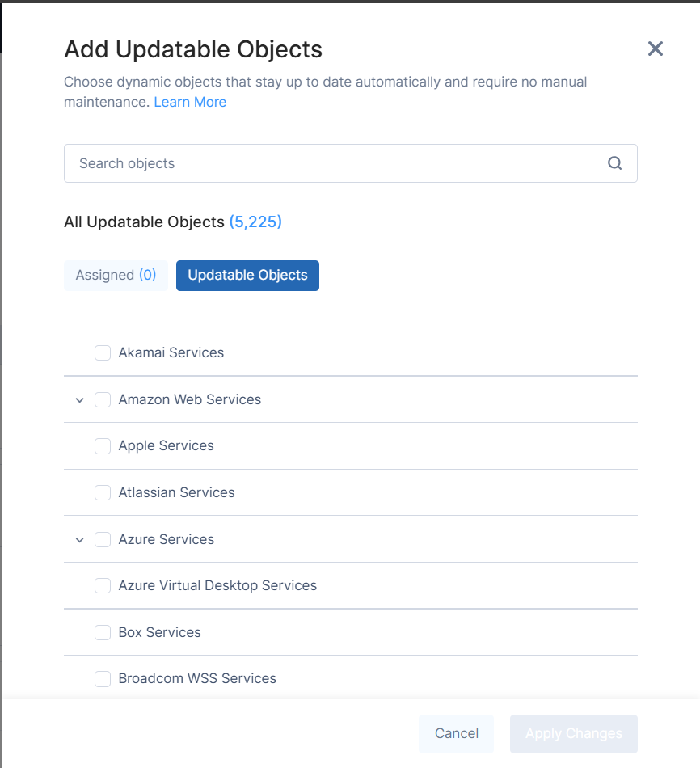Select Azure Virtual Desktop Services checkbox
Screen dimensions: 700x768
103,585
